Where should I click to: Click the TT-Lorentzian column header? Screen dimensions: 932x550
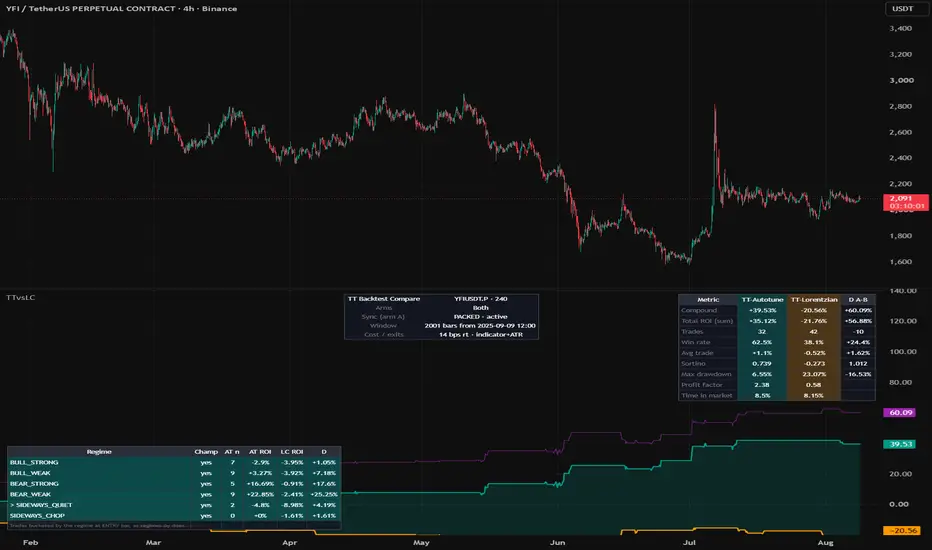[814, 300]
